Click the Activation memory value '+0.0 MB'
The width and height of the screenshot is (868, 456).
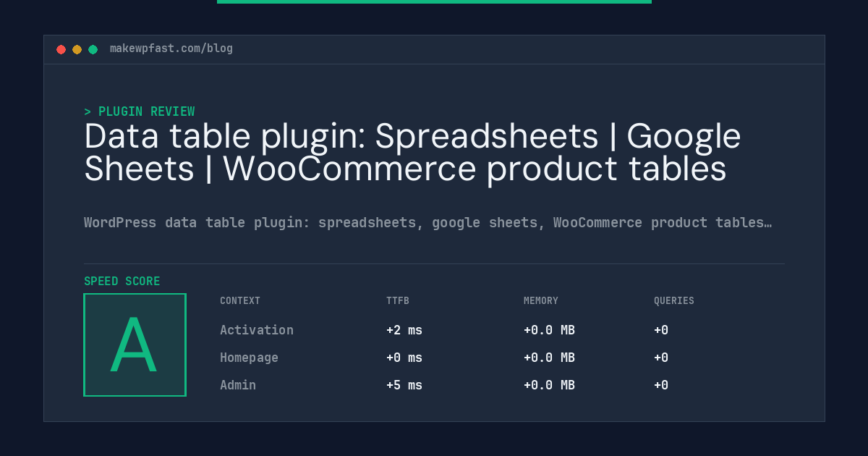(x=549, y=330)
